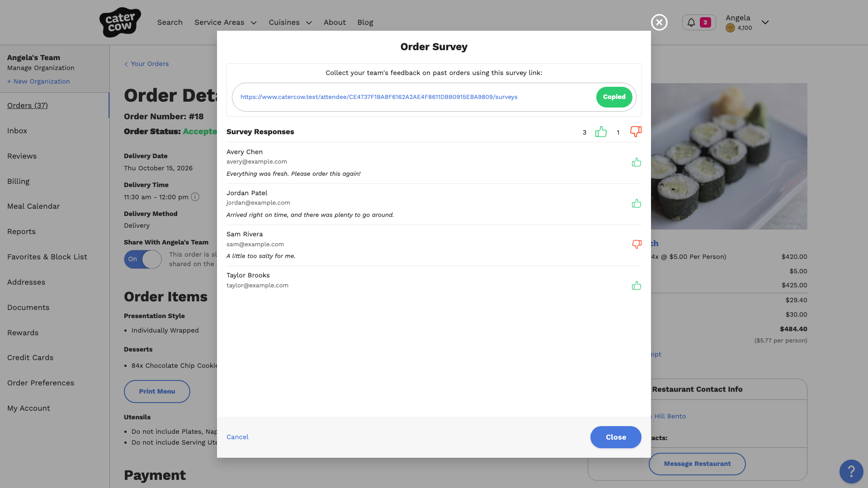This screenshot has width=868, height=488.
Task: Click the thumbs-down total icon in Survey Responses
Action: click(x=636, y=132)
